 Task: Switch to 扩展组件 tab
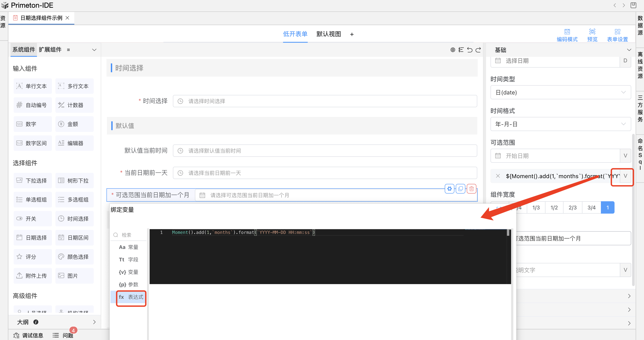(x=50, y=50)
